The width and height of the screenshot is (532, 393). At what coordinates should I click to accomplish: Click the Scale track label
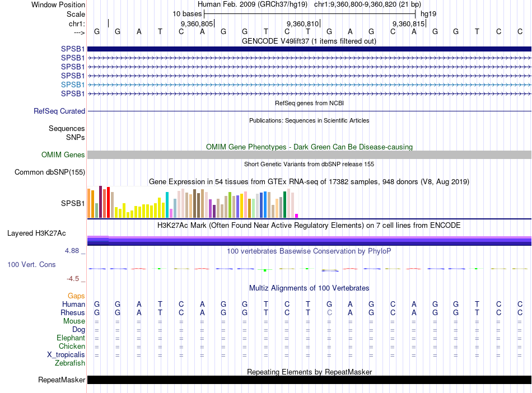pyautogui.click(x=76, y=14)
